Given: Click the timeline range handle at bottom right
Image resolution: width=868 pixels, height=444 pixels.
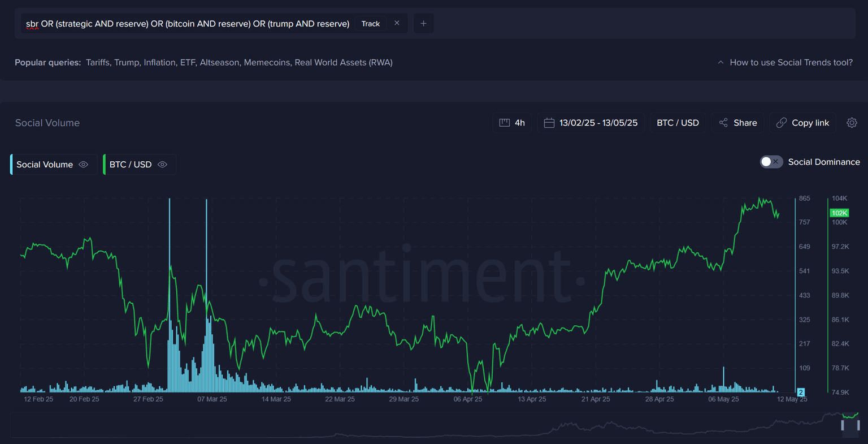Looking at the screenshot, I should pos(858,425).
